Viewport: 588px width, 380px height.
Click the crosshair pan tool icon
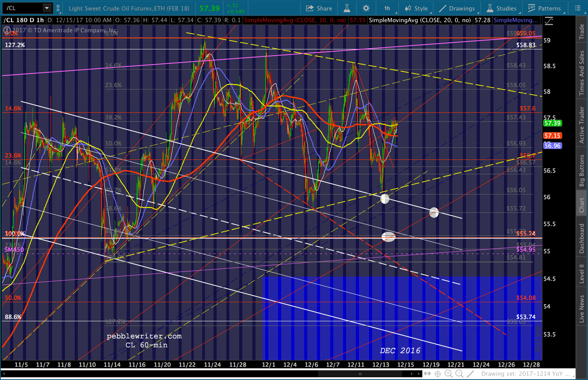(437, 374)
